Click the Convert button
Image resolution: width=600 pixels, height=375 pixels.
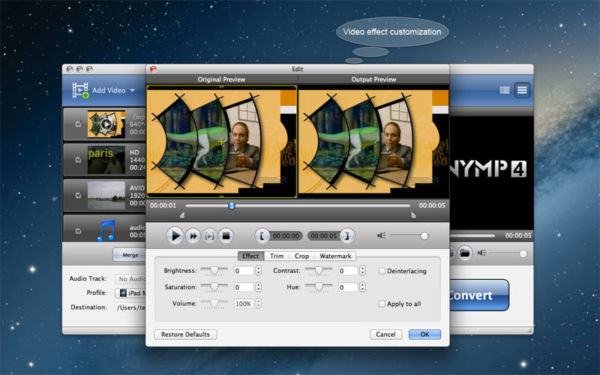click(x=479, y=295)
